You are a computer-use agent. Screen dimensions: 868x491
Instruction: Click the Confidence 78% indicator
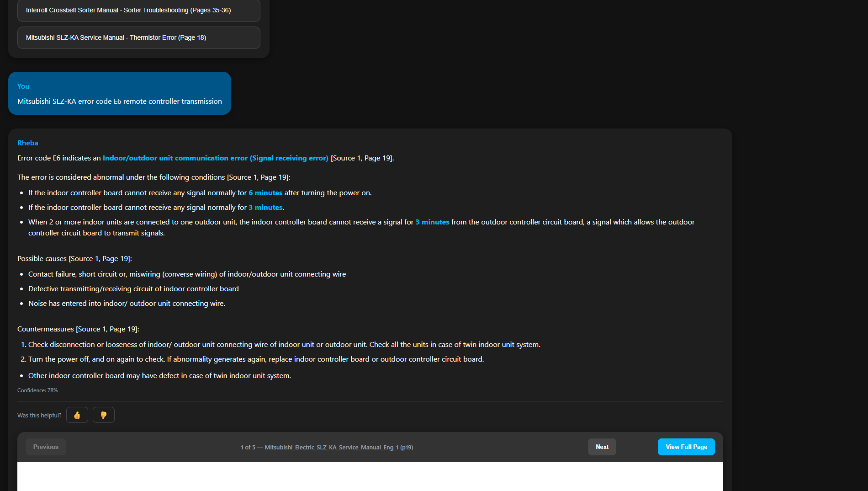[x=37, y=390]
